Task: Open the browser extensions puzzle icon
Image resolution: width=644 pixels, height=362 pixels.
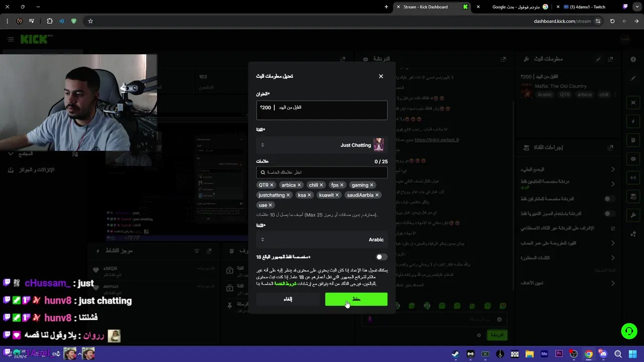Action: [49, 21]
